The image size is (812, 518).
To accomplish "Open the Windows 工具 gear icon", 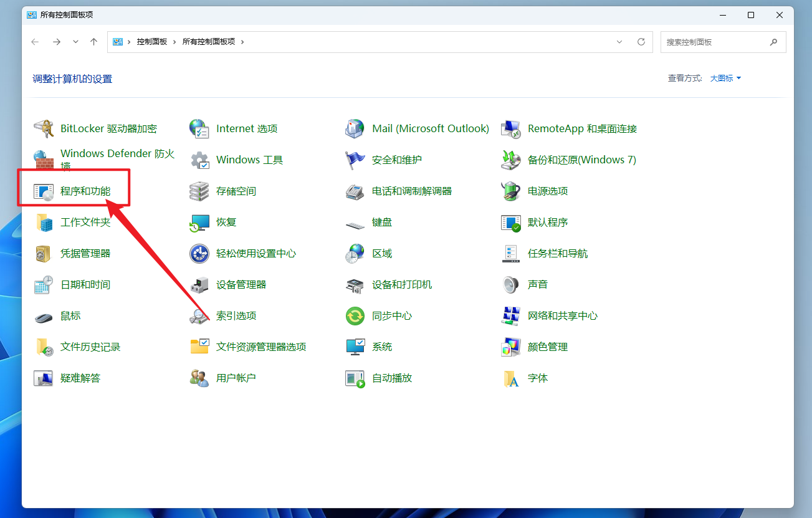I will (x=199, y=160).
